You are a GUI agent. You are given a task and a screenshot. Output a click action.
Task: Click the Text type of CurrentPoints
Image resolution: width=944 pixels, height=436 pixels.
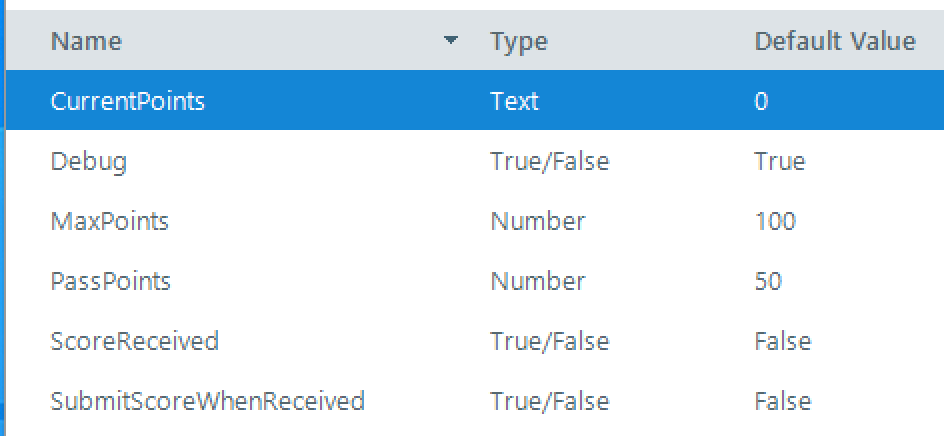[514, 101]
